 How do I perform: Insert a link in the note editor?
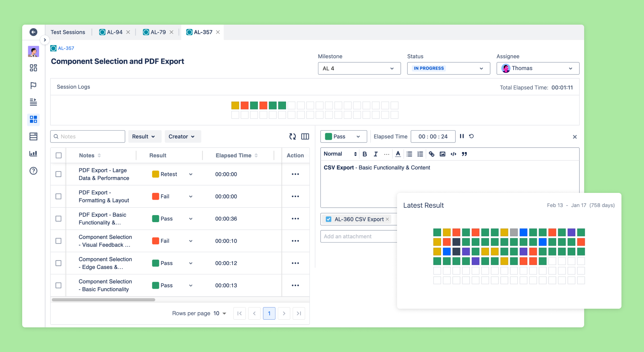pos(432,154)
